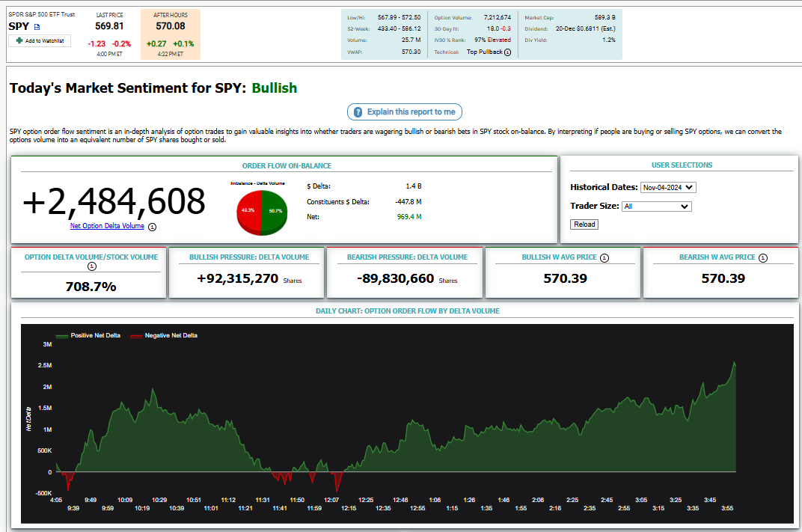Click the 12:07 time label on chart axis
The height and width of the screenshot is (532, 802).
pyautogui.click(x=331, y=501)
